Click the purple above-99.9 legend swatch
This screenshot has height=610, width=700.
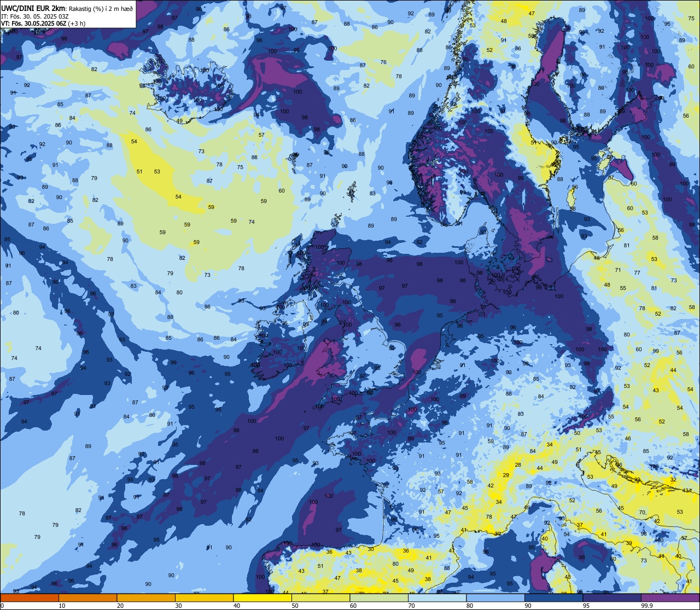(x=670, y=597)
